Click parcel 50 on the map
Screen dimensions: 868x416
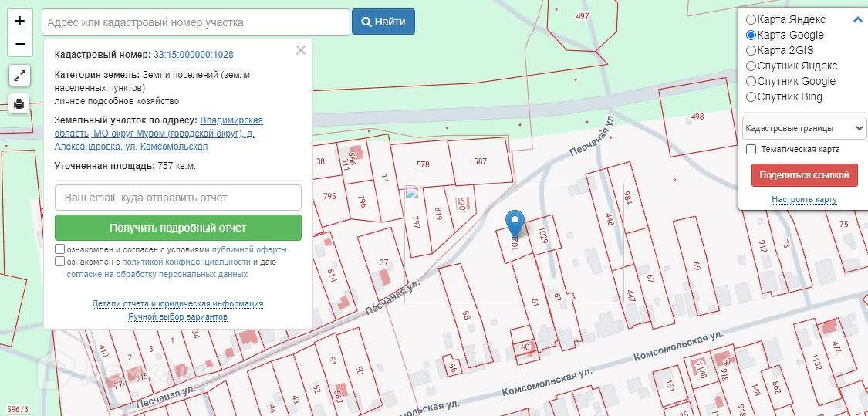click(360, 370)
